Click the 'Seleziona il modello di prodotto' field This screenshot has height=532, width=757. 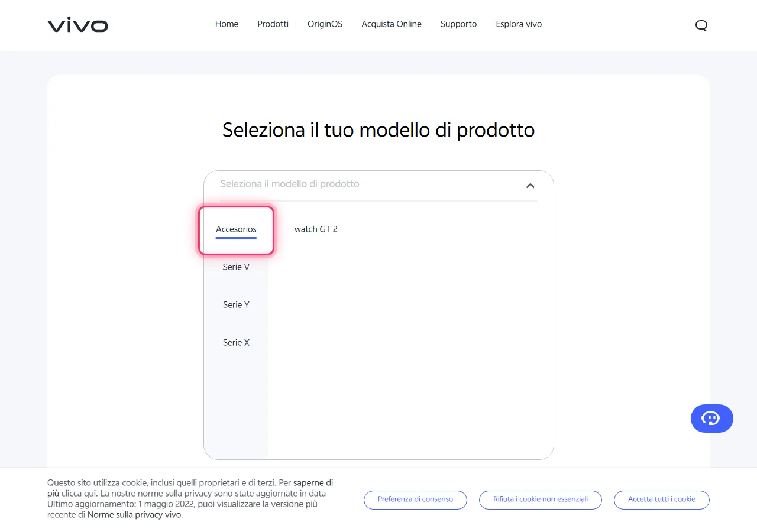pyautogui.click(x=378, y=184)
